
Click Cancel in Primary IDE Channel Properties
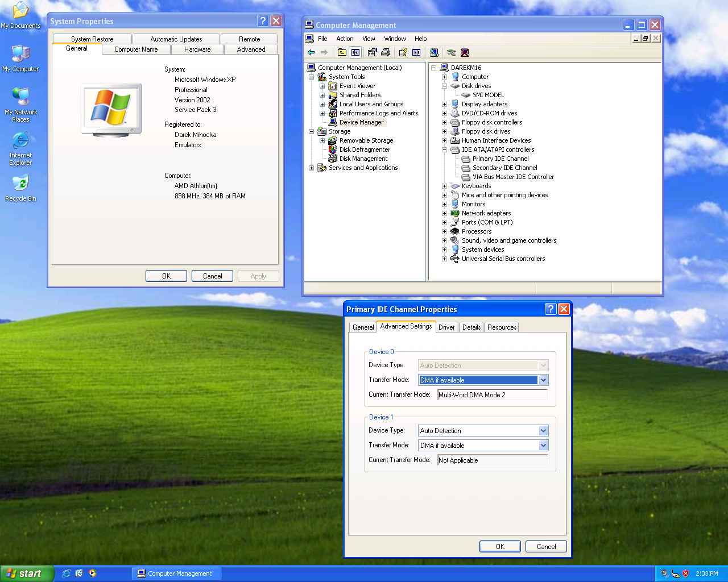point(546,547)
